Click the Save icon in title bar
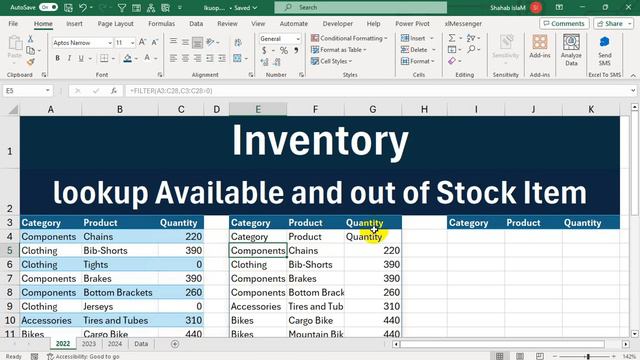This screenshot has width=640, height=360. (69, 7)
